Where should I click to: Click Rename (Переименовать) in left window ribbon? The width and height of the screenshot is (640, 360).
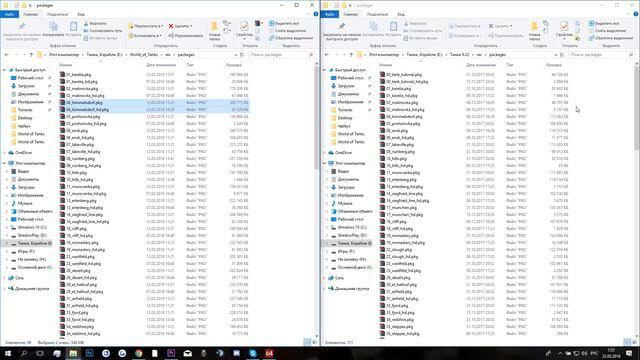pos(186,36)
